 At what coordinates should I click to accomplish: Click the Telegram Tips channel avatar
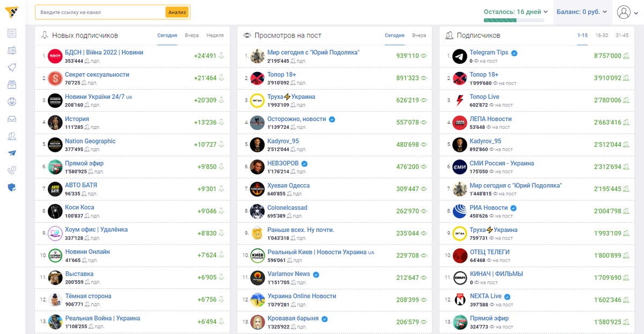tap(460, 56)
